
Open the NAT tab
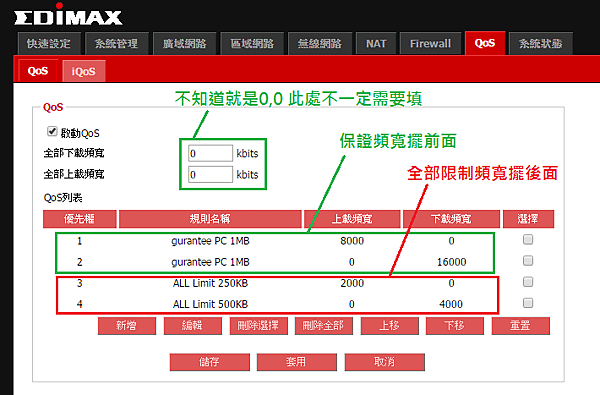[376, 44]
